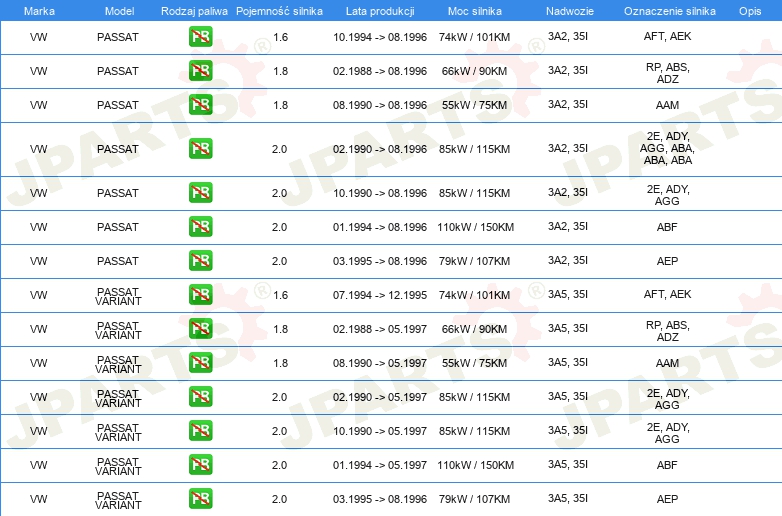The height and width of the screenshot is (516, 782).
Task: Click 1.6 capacity in 07.1994 -> 12.1995 row
Action: (x=280, y=295)
